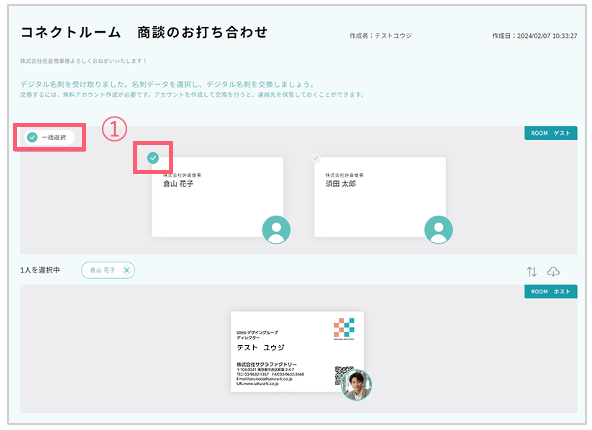592x430 pixels.
Task: Uncheck the checkmark on 倉山 花子's card
Action: [153, 158]
